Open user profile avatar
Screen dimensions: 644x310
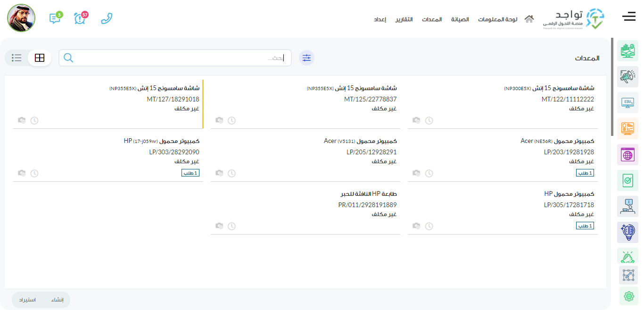[21, 18]
